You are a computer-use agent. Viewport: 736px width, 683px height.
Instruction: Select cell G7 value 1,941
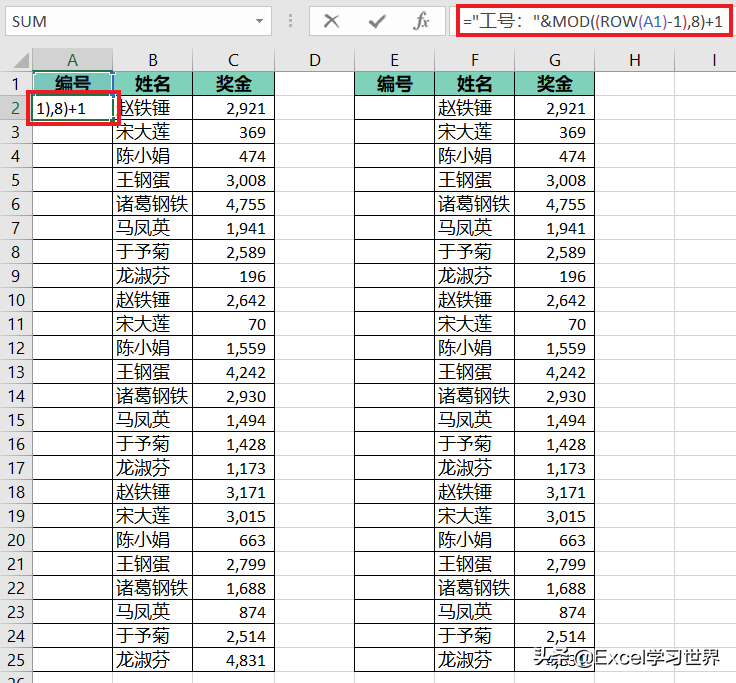pyautogui.click(x=554, y=228)
